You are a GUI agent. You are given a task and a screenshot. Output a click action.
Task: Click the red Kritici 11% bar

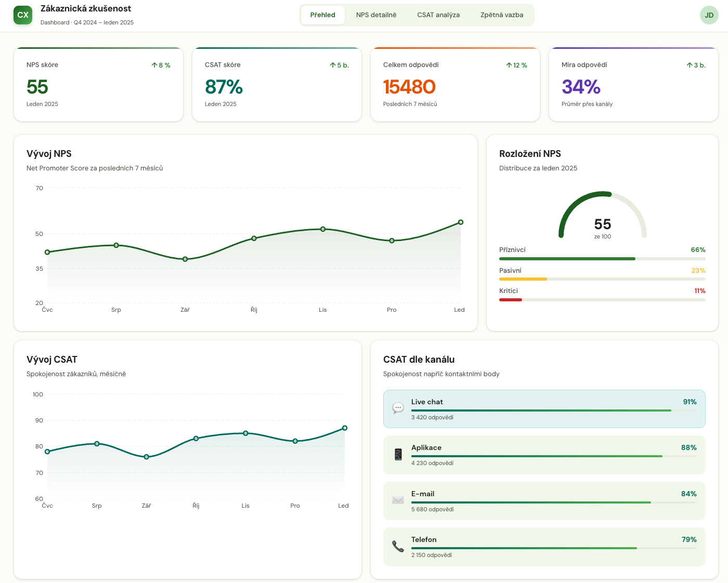point(511,300)
